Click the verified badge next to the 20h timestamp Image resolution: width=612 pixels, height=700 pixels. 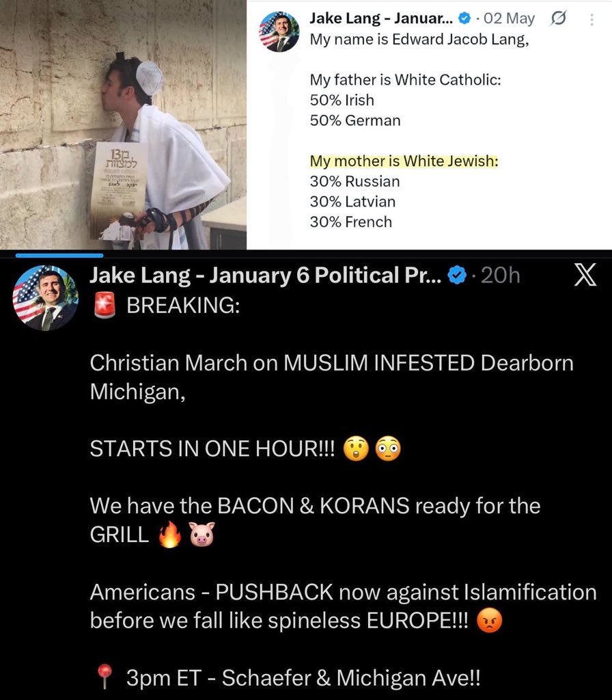point(457,275)
